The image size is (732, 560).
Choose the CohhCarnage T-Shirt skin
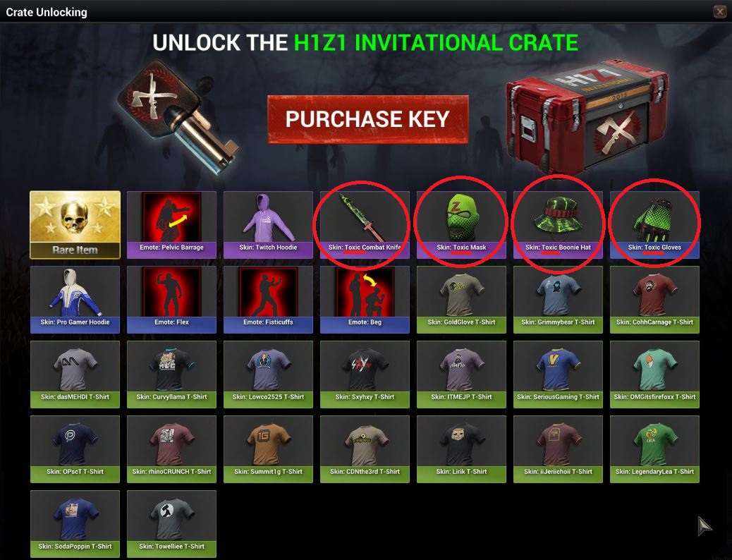click(655, 299)
